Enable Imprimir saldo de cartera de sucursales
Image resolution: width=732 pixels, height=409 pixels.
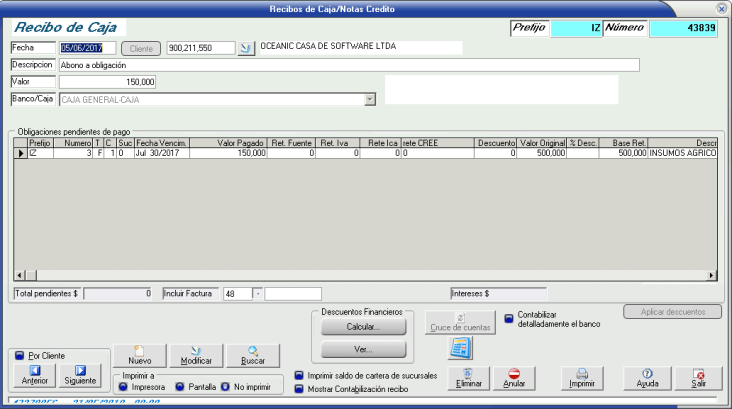pos(300,376)
